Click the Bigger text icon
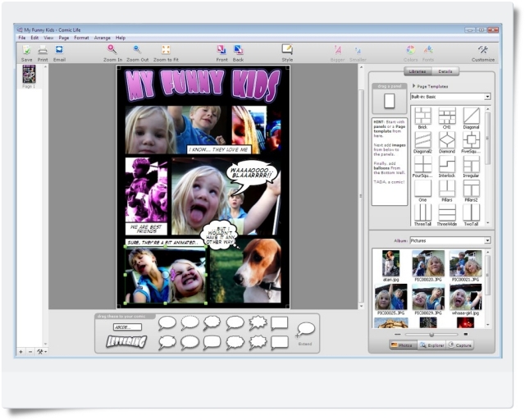 pyautogui.click(x=337, y=50)
